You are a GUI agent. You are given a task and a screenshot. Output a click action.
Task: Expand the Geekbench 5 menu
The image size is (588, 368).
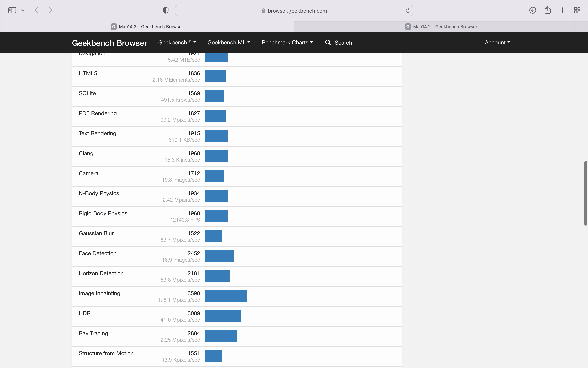[x=177, y=43]
